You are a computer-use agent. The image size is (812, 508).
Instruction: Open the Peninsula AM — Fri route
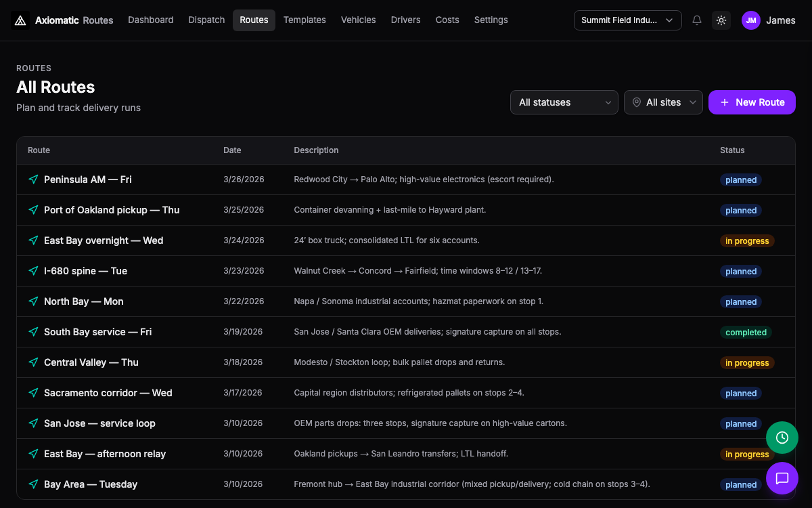(x=88, y=179)
